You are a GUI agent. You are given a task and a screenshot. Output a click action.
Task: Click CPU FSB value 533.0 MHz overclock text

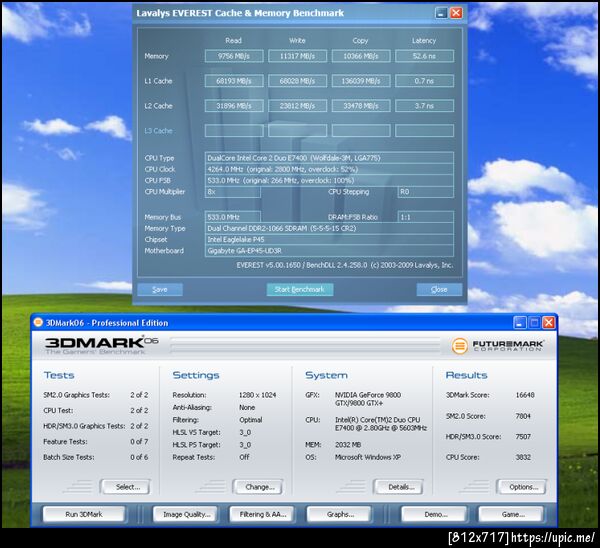(x=329, y=180)
